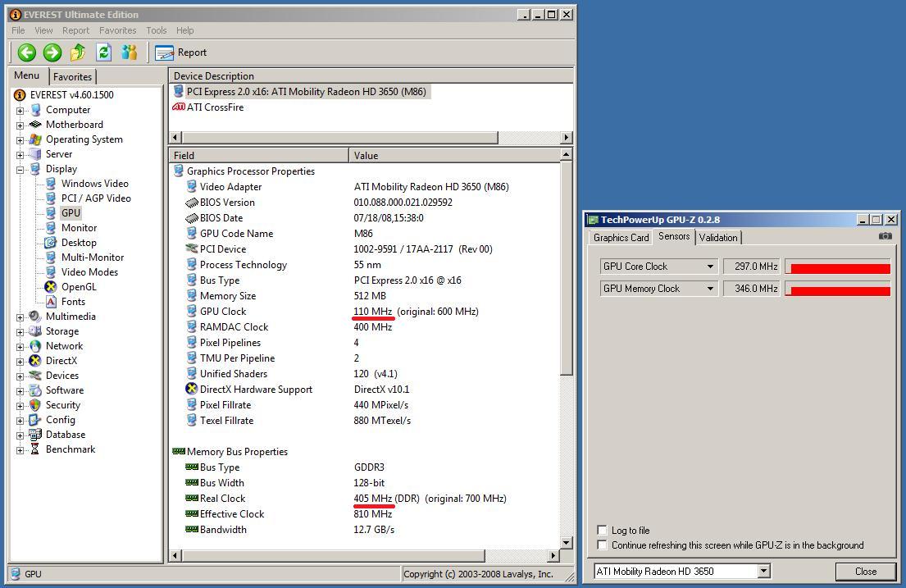
Task: Open the OpenGL page icon
Action: pyautogui.click(x=51, y=287)
